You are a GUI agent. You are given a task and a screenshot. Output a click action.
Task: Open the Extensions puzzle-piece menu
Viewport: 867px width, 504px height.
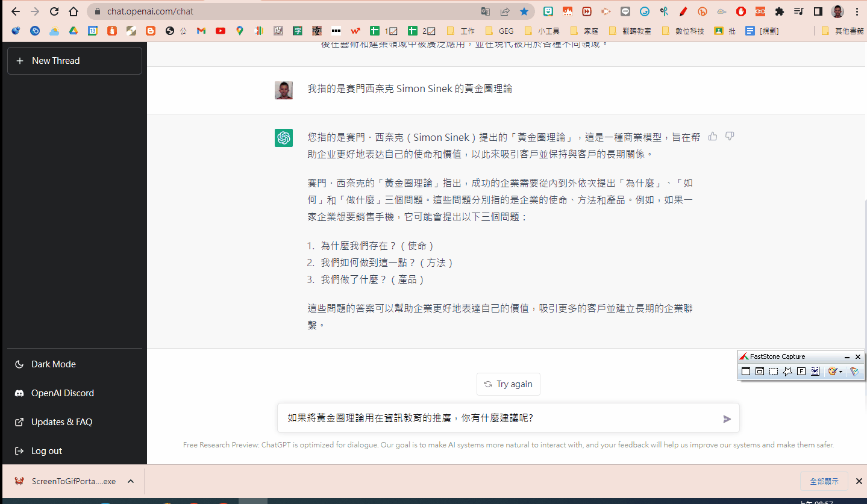(780, 11)
